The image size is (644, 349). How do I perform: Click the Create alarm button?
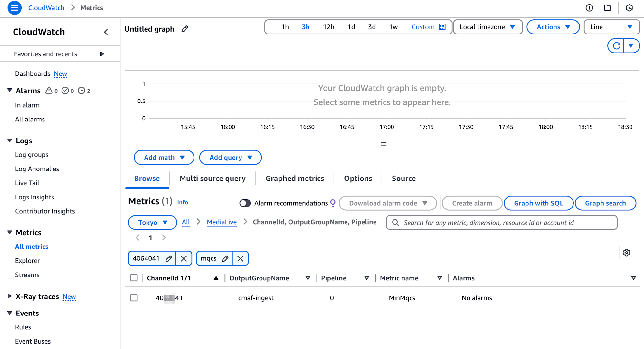[472, 203]
